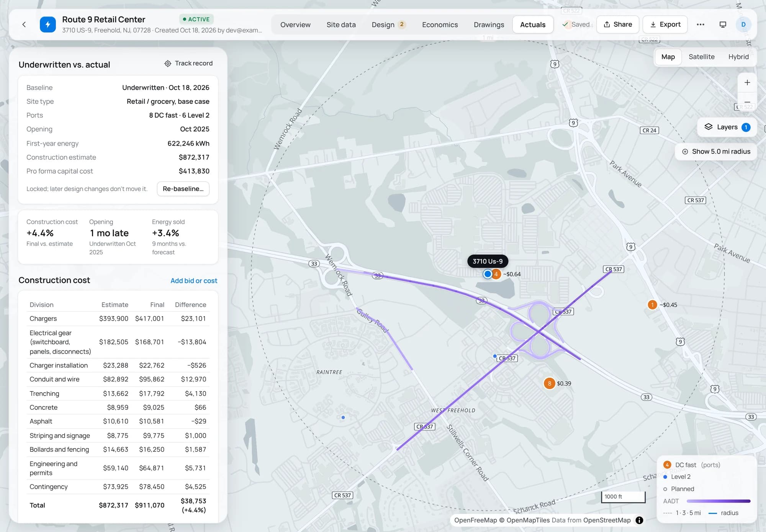Click the 3710 Us-9 map label
This screenshot has height=532, width=766.
click(x=488, y=261)
